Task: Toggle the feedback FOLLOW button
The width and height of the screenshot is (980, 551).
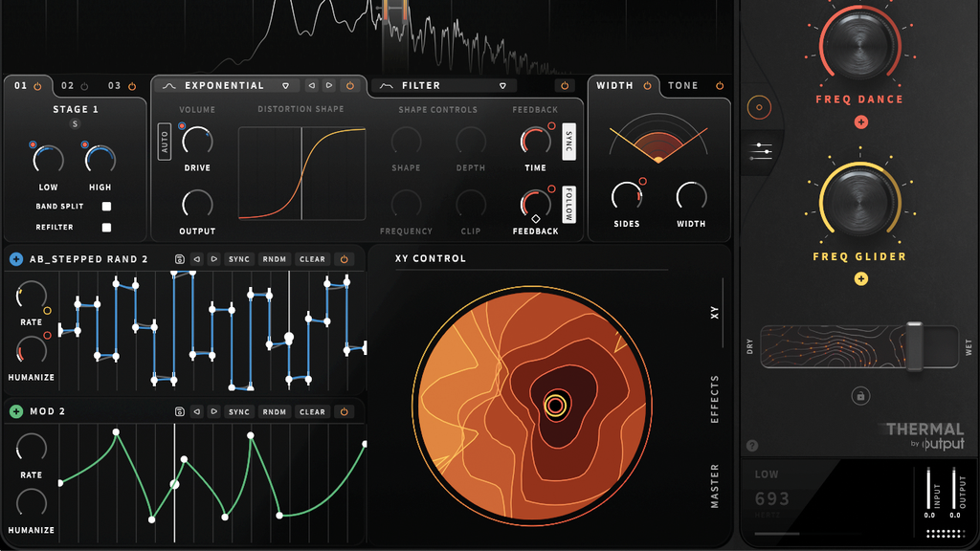Action: [568, 205]
